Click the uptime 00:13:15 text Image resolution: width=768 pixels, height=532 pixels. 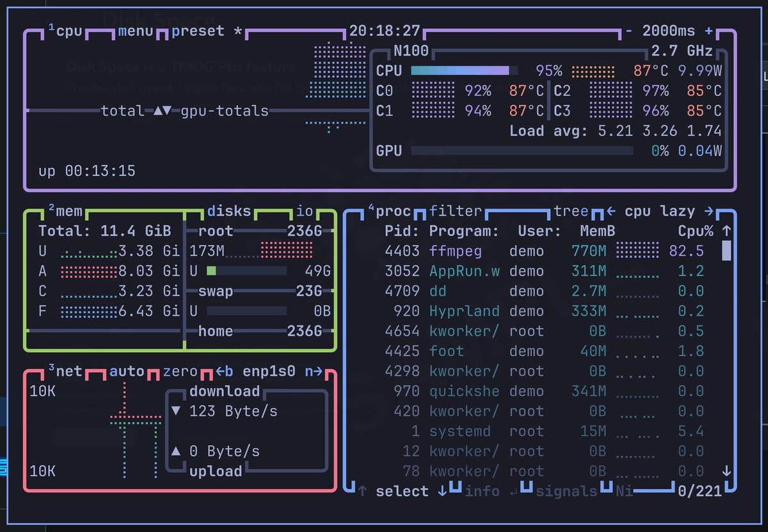coord(87,171)
